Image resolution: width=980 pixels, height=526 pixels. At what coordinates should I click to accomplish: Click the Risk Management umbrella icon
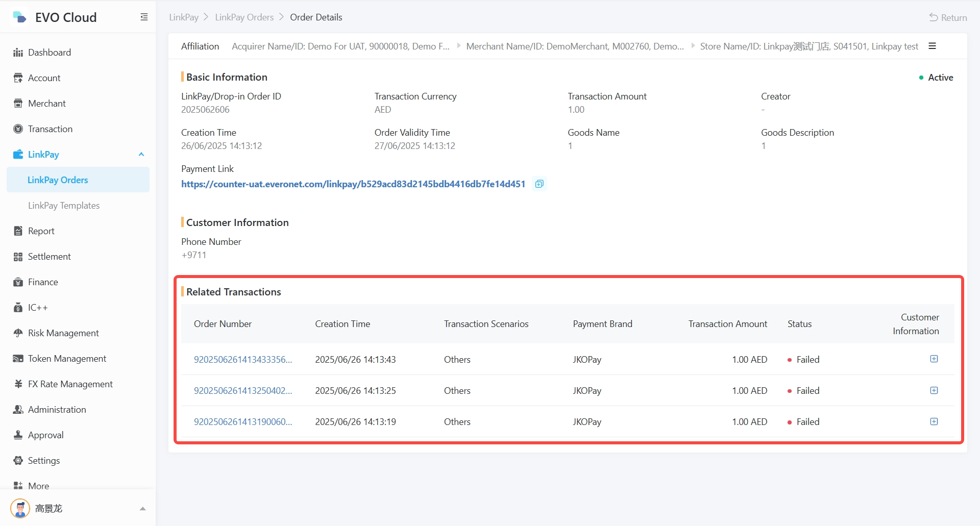18,333
